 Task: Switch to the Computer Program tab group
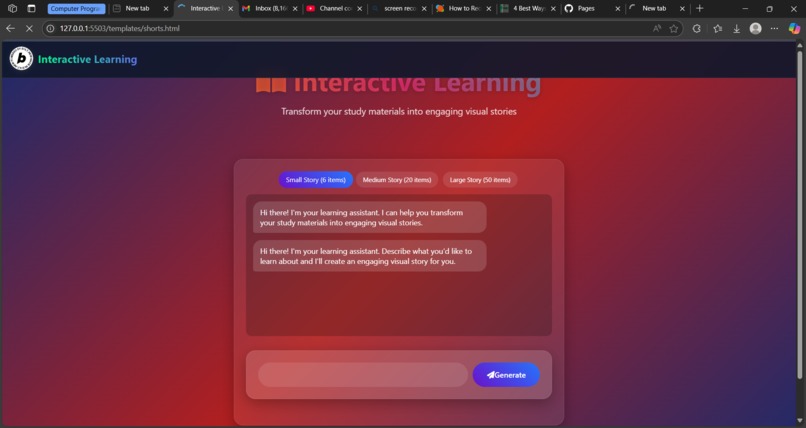76,9
